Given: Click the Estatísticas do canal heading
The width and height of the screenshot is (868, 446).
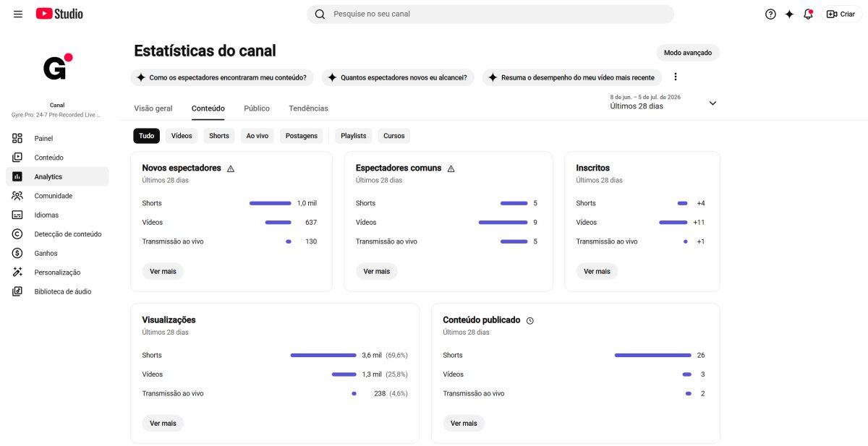Looking at the screenshot, I should [205, 51].
